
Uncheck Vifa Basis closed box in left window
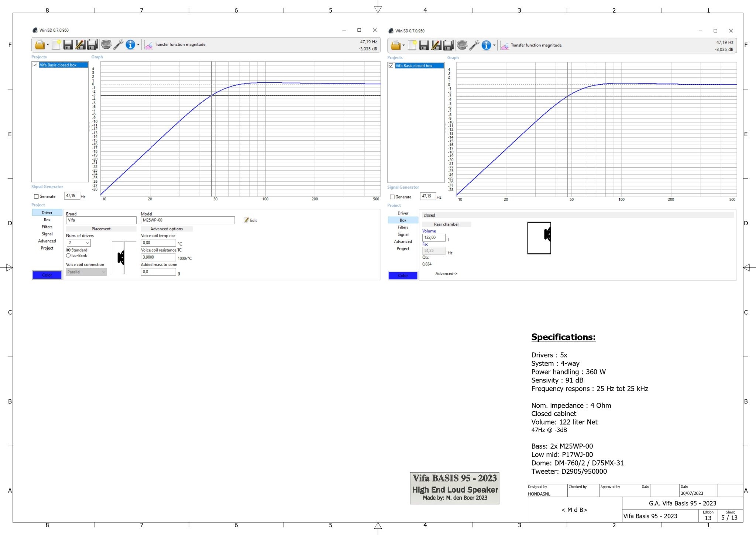[x=35, y=65]
